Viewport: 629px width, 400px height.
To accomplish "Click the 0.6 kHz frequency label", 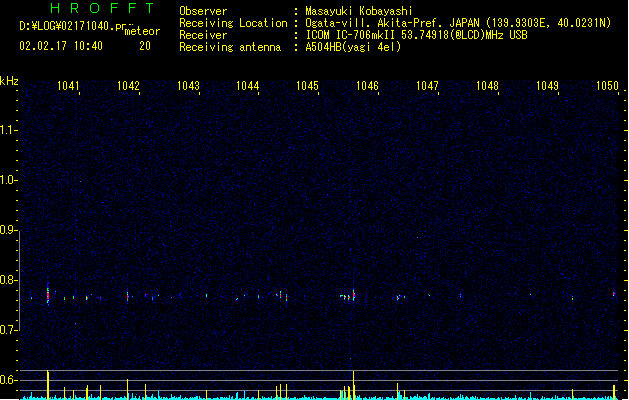I will [8, 380].
